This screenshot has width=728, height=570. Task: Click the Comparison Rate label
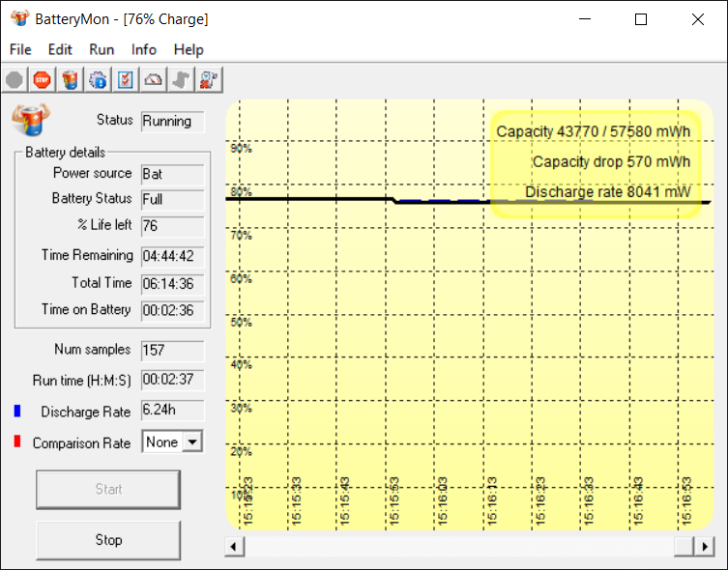[x=82, y=443]
